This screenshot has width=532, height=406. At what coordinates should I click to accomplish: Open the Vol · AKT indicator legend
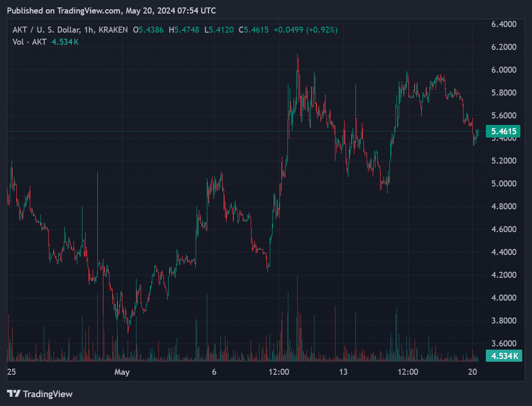[x=29, y=42]
